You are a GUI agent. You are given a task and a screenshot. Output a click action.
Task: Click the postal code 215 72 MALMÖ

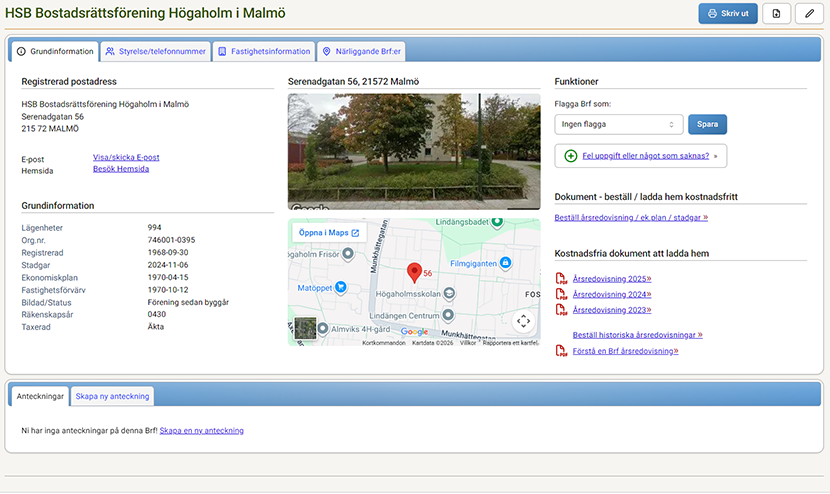pos(50,129)
